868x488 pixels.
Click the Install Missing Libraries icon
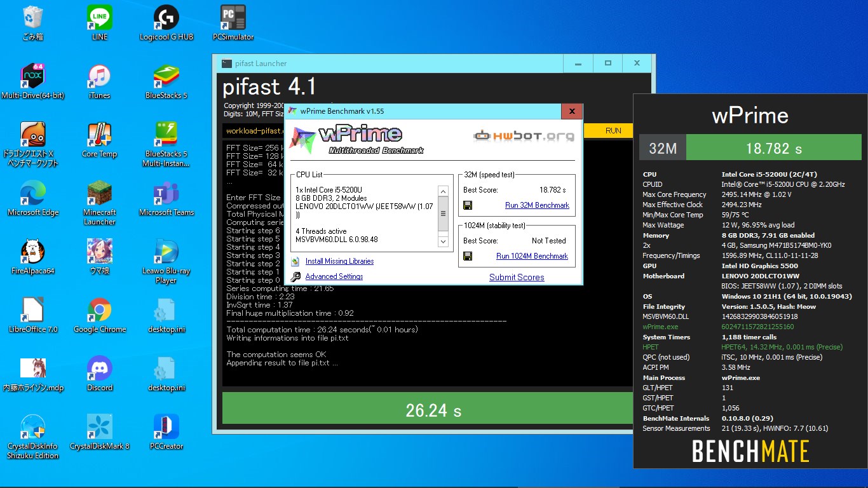(295, 261)
